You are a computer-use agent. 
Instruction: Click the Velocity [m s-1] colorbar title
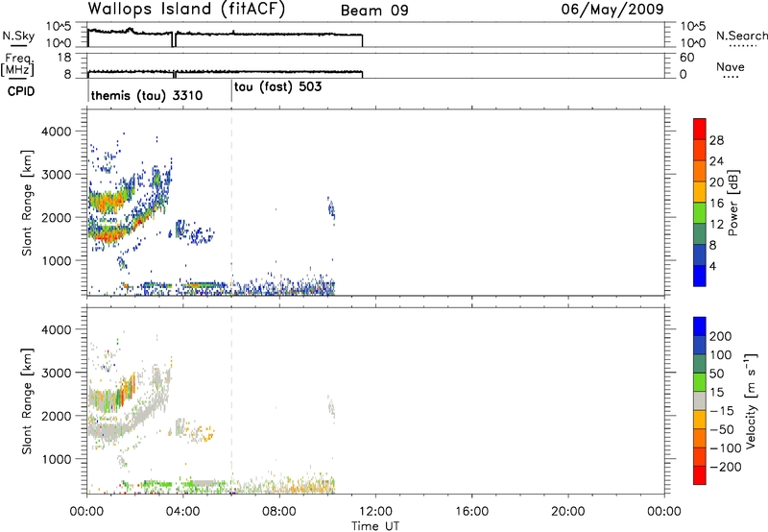pos(751,400)
